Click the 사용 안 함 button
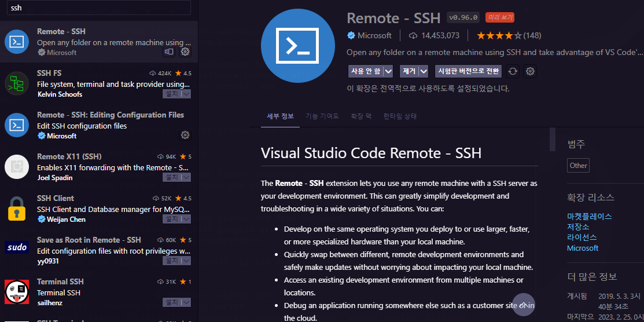 point(366,71)
